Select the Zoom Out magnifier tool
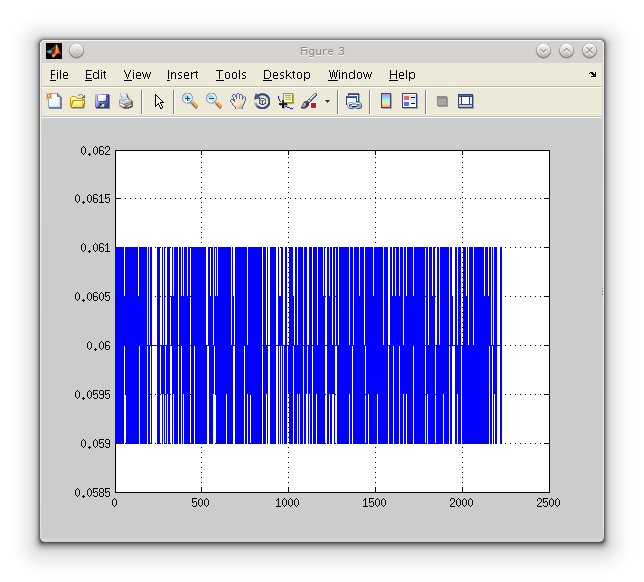The height and width of the screenshot is (582, 644). (214, 101)
